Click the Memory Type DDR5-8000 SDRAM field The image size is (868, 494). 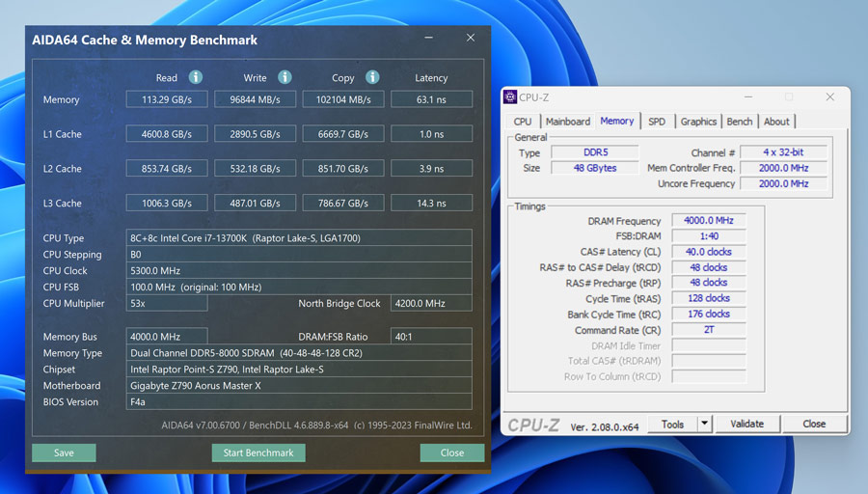pyautogui.click(x=299, y=353)
